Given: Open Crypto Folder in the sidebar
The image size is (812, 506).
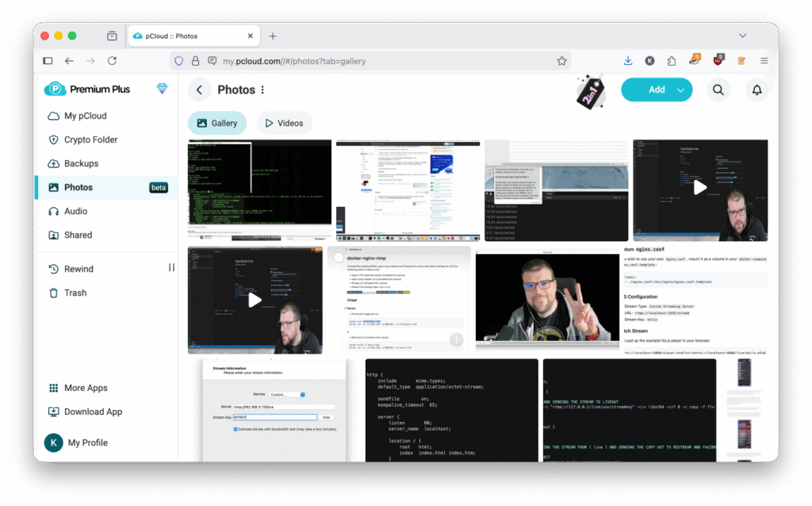Looking at the screenshot, I should 90,140.
